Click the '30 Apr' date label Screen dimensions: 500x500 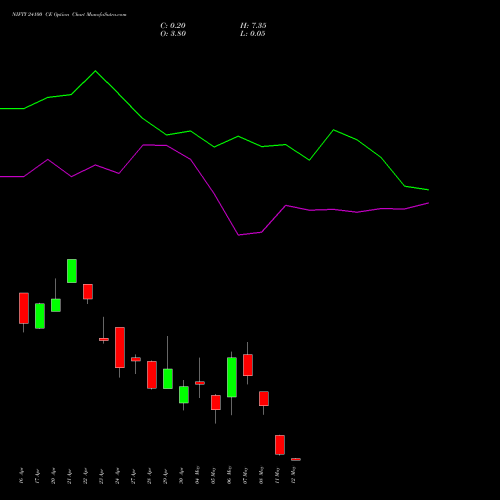point(182,476)
